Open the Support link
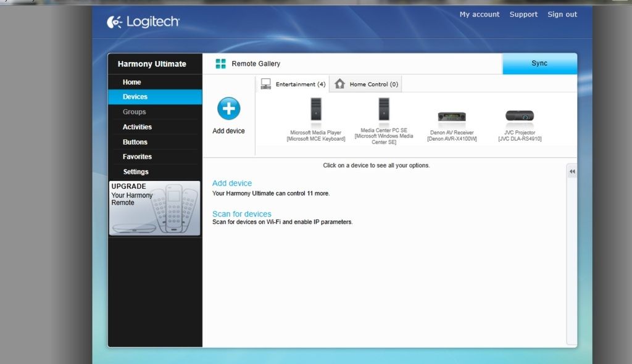 point(523,15)
